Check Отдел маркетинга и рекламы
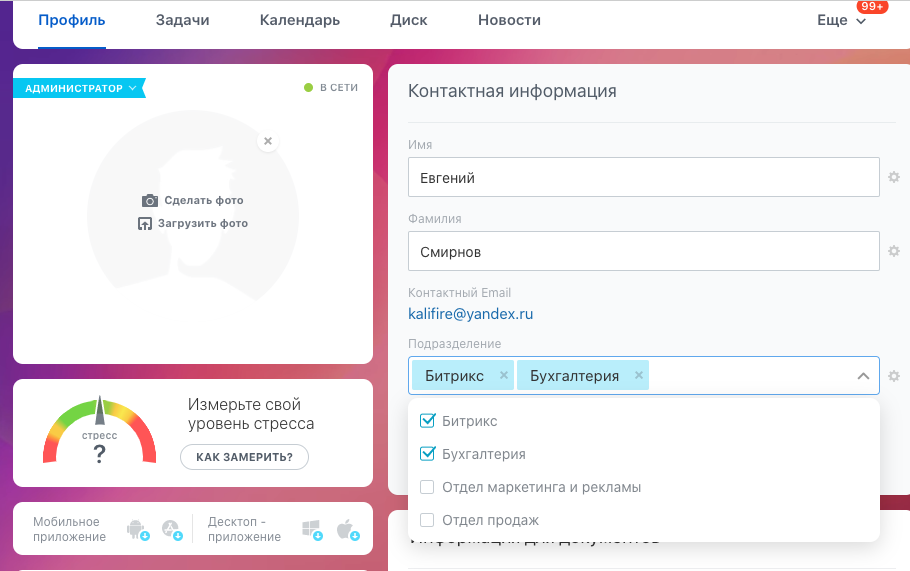 427,487
